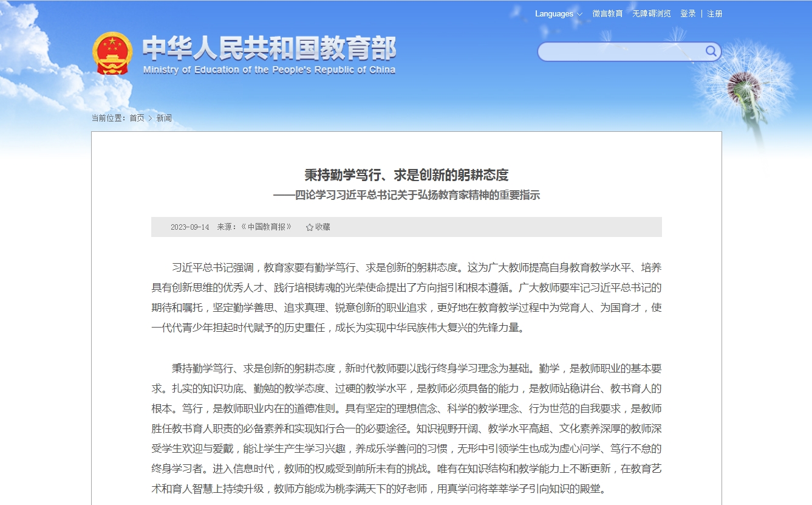Click the national emblem logo
The width and height of the screenshot is (812, 505).
[x=112, y=53]
